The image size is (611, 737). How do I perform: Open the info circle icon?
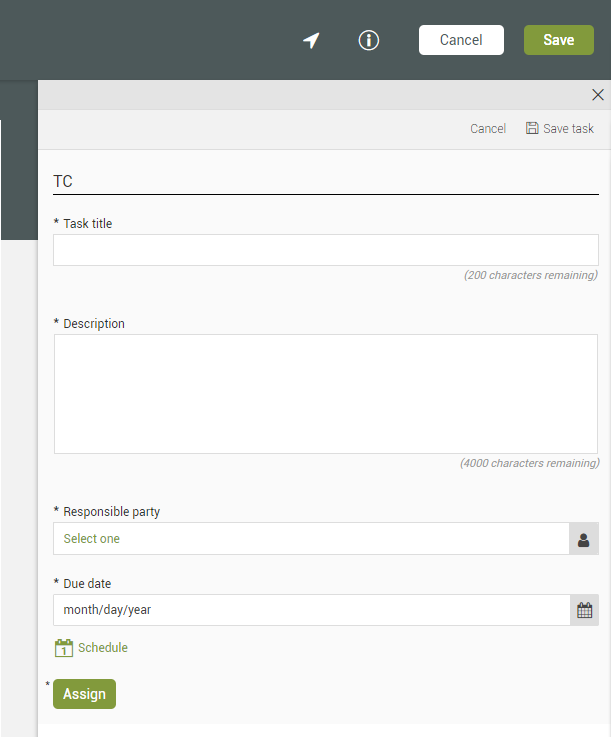pos(369,40)
